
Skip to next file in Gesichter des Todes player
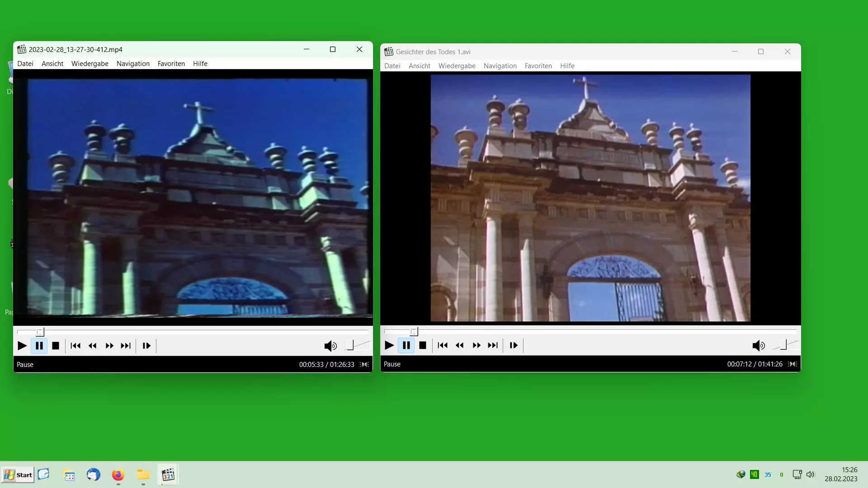click(493, 345)
